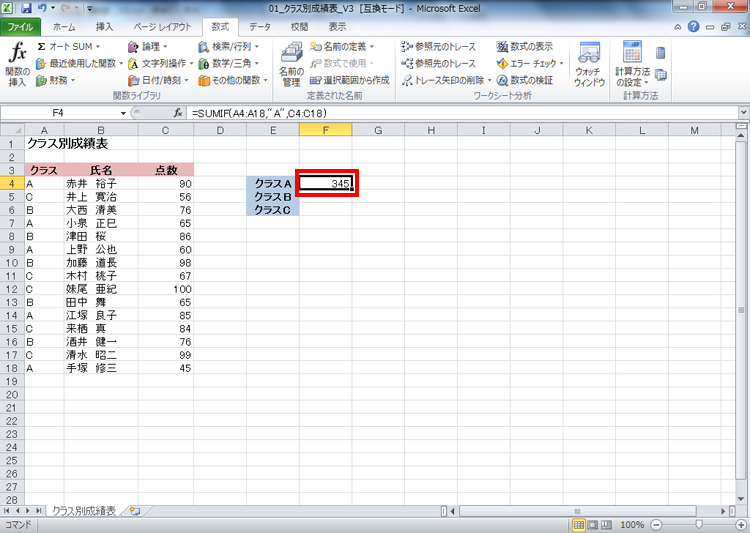This screenshot has width=750, height=533.
Task: Click the zoom out minus button
Action: [x=657, y=525]
